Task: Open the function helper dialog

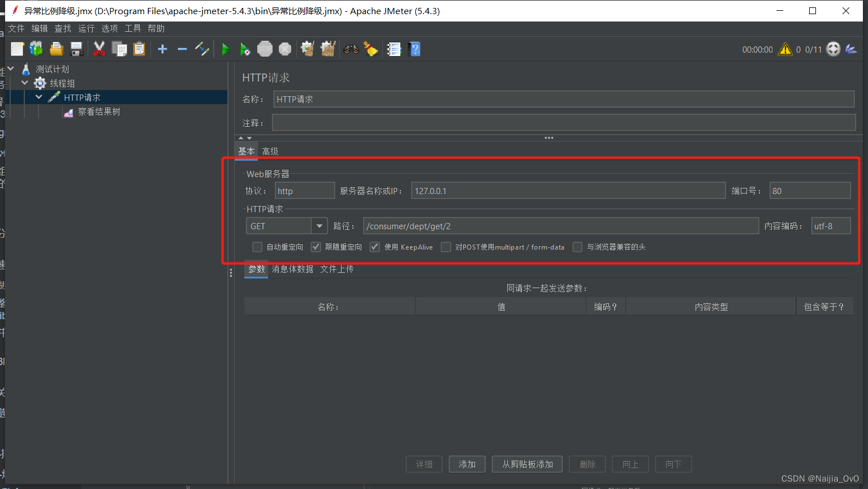Action: (x=394, y=49)
